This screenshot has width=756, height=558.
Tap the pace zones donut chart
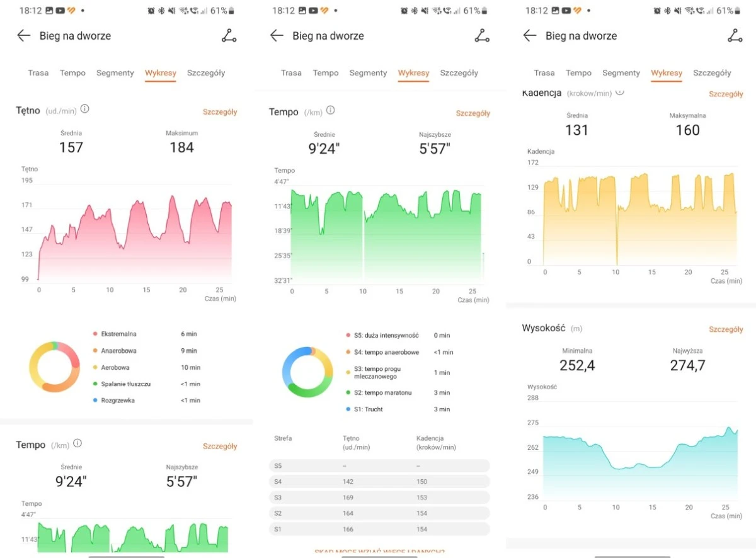pos(307,372)
